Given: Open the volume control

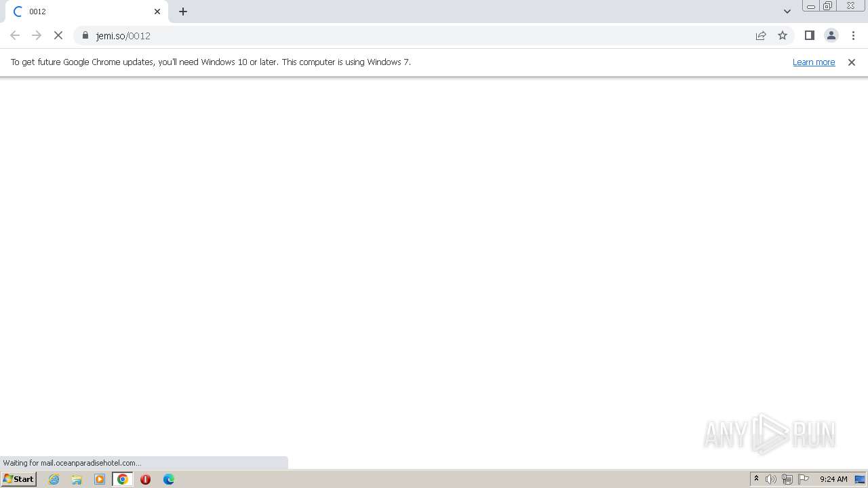Looking at the screenshot, I should [771, 479].
